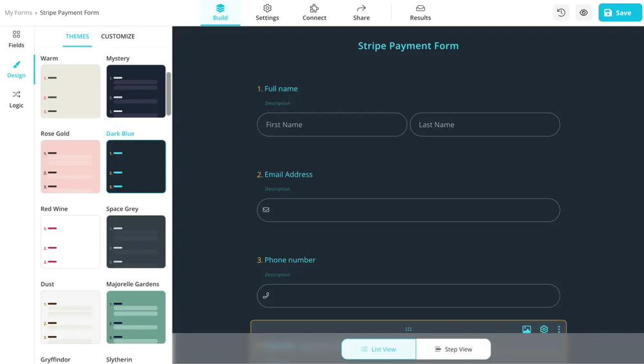Click the version history clock icon
The image size is (644, 364).
pyautogui.click(x=561, y=13)
